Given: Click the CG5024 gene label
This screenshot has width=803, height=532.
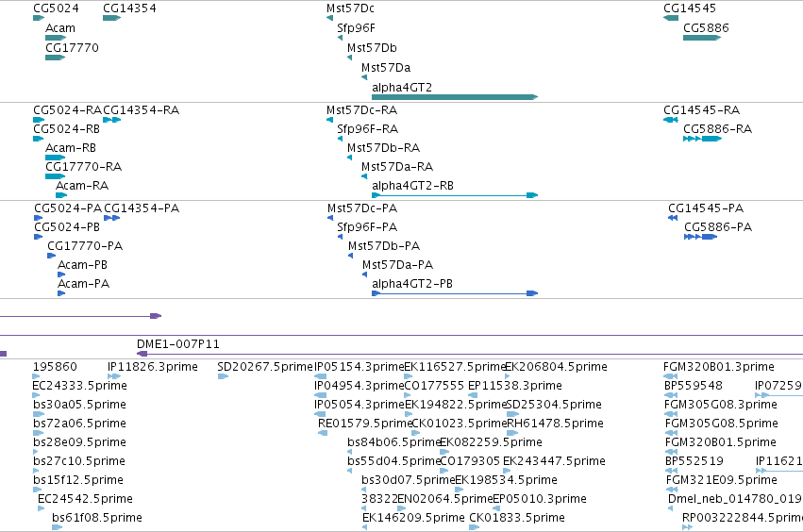Looking at the screenshot, I should click(x=56, y=8).
